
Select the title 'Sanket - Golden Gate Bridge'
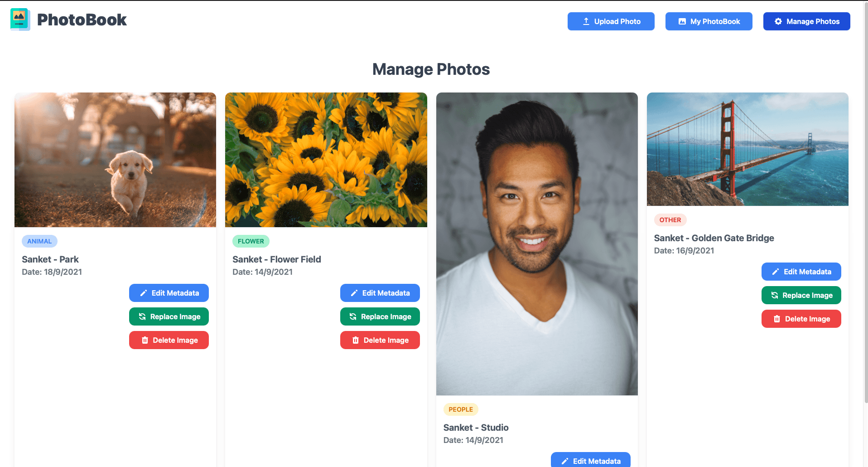(x=714, y=238)
